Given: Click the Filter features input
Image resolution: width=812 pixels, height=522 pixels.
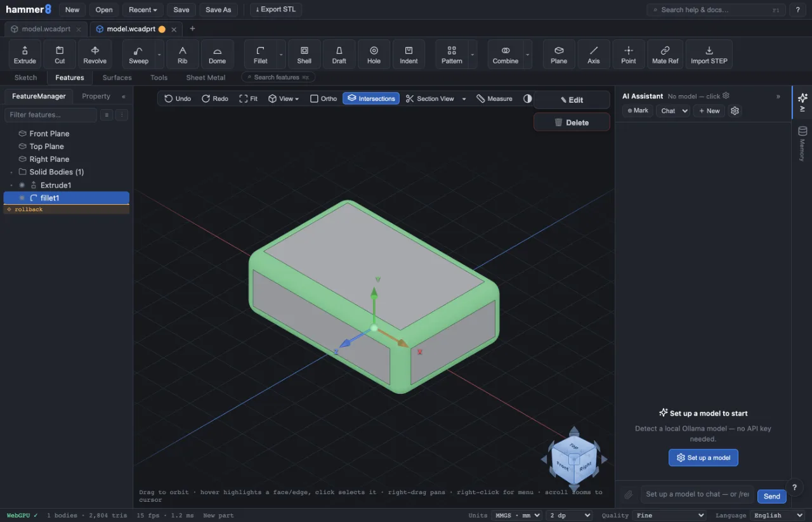Looking at the screenshot, I should pyautogui.click(x=51, y=115).
